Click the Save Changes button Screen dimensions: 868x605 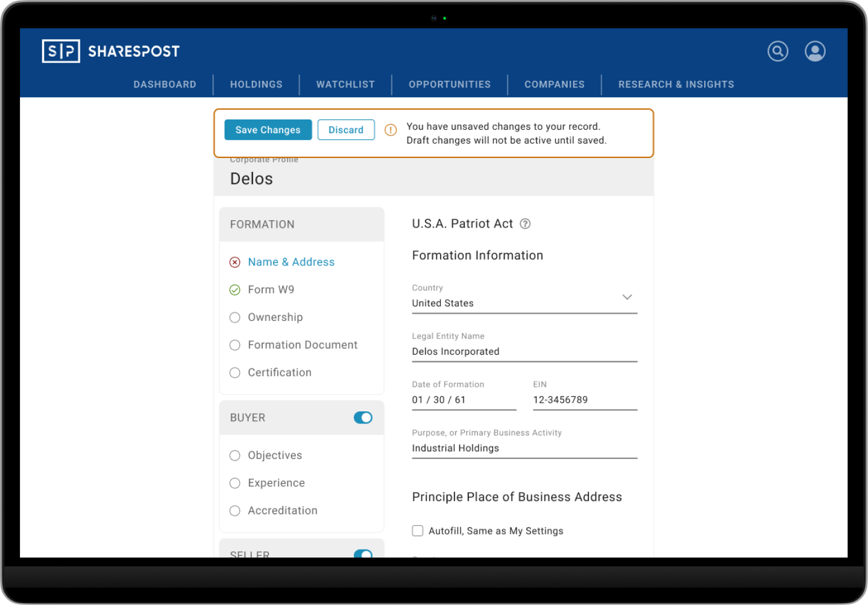point(268,130)
